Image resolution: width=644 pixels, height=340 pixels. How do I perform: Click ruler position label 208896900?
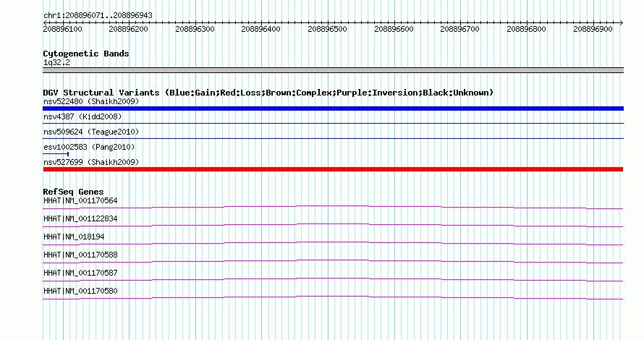[x=593, y=29]
